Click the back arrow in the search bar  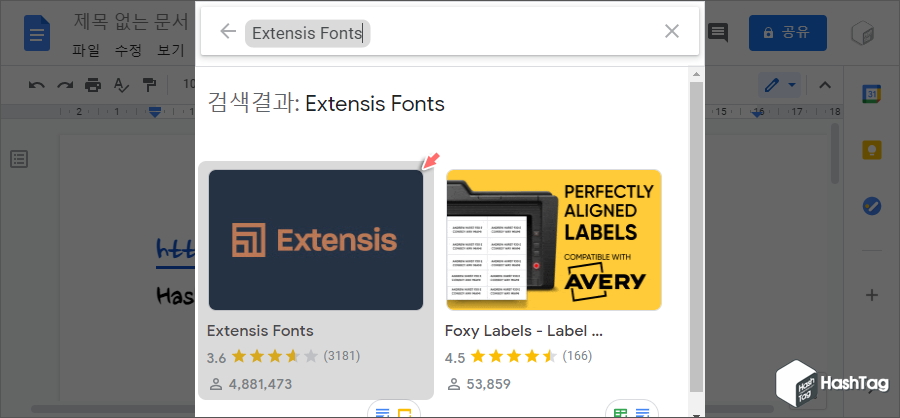point(228,32)
